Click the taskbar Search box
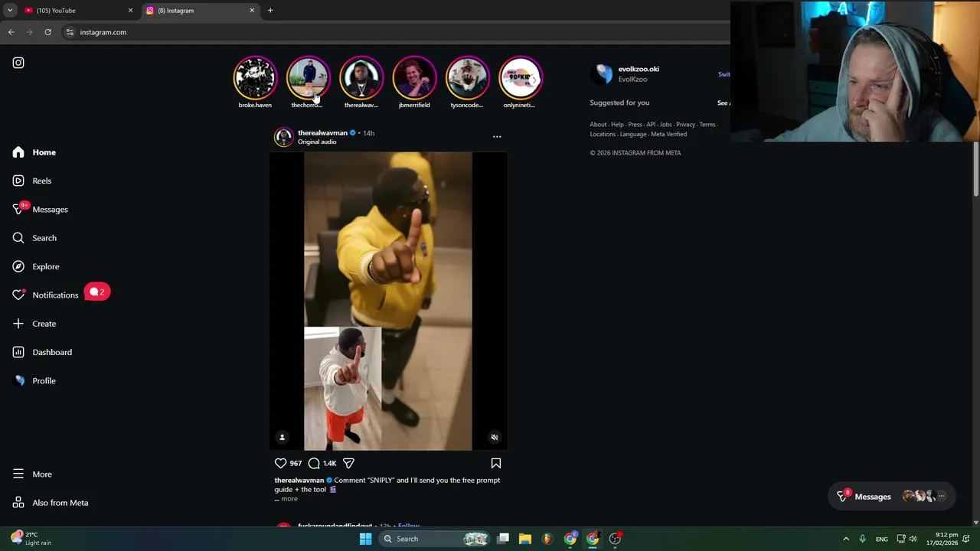 click(x=435, y=539)
